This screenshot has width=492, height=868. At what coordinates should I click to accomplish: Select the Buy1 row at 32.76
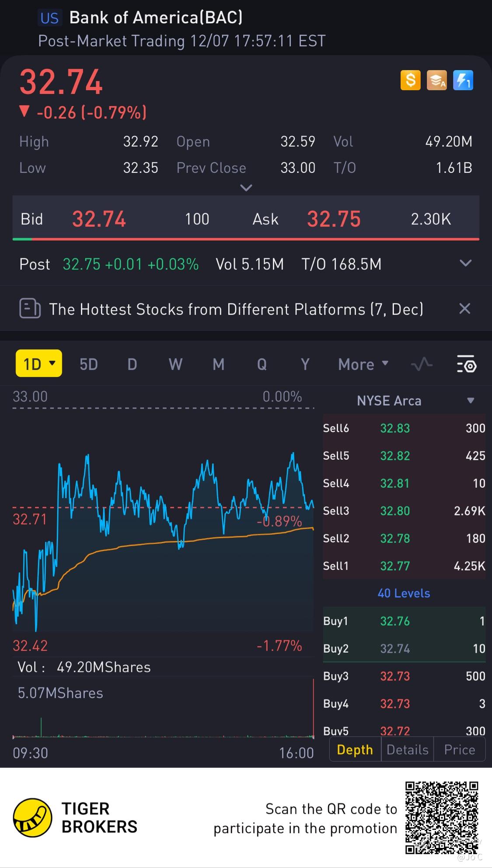tap(404, 621)
